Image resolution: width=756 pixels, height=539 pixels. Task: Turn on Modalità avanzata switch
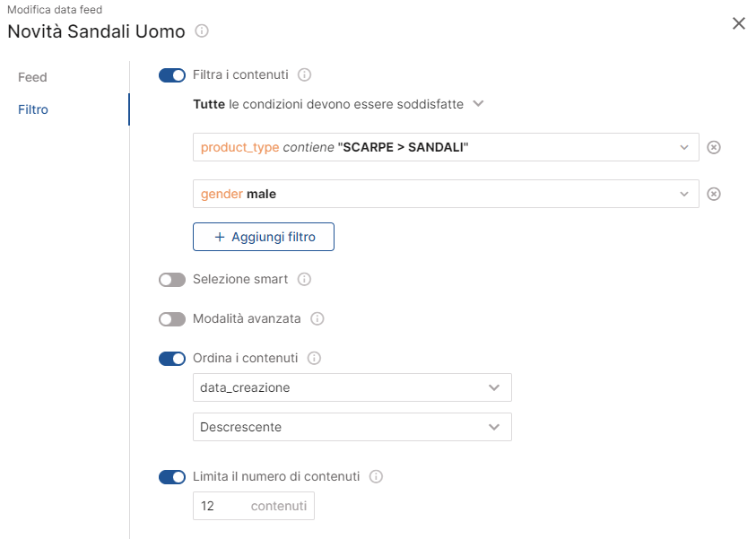(x=172, y=319)
